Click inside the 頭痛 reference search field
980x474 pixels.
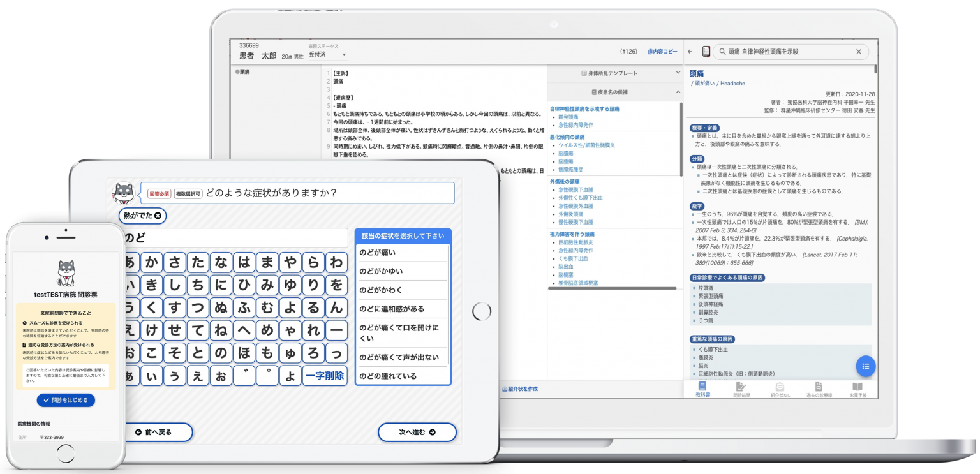click(790, 52)
